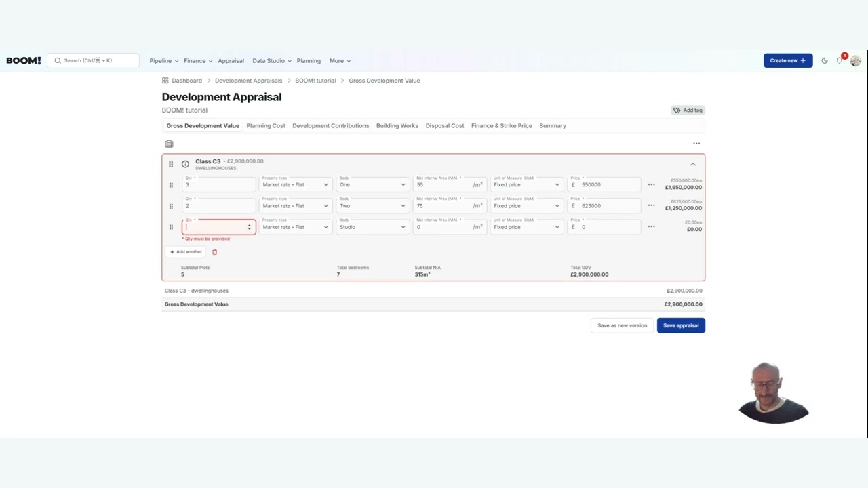Click the drag handle of the Studio row

[171, 227]
